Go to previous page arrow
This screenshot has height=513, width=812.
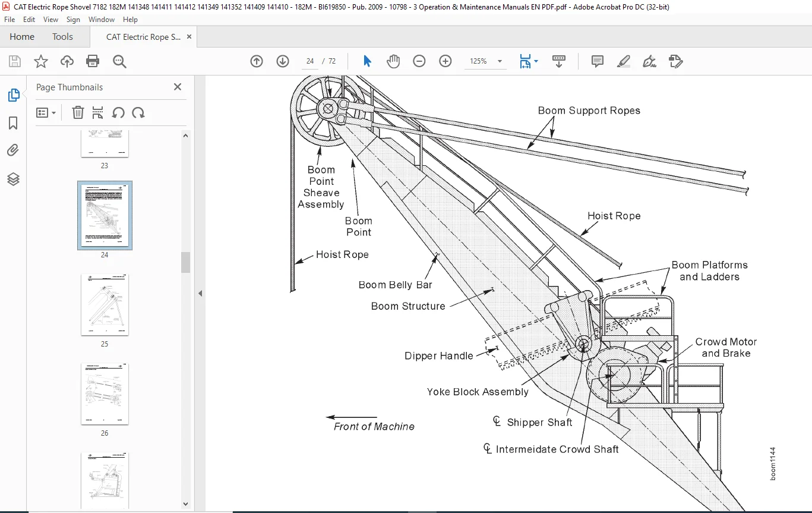(257, 61)
